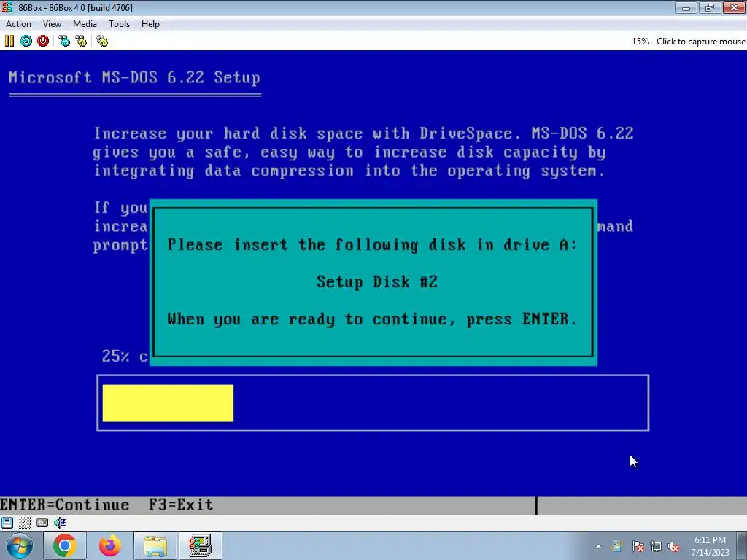Minimize the 86Box window

686,7
